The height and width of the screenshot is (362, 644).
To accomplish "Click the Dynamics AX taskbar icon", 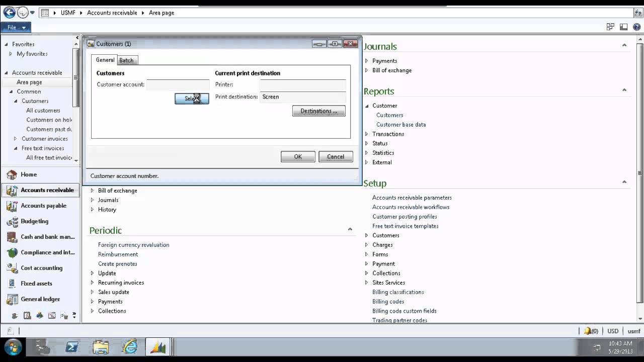I will 158,347.
